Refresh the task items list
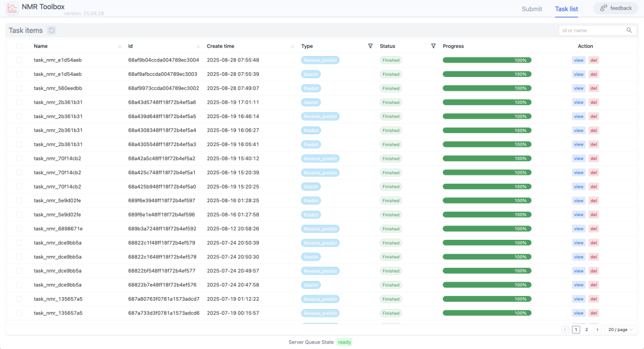The height and width of the screenshot is (349, 644). pos(51,30)
